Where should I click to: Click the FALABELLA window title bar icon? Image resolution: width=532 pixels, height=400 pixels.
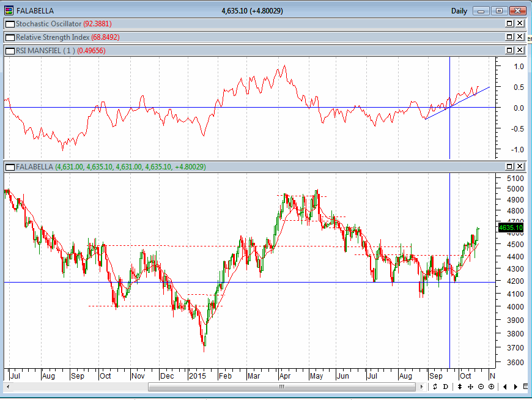click(x=8, y=10)
